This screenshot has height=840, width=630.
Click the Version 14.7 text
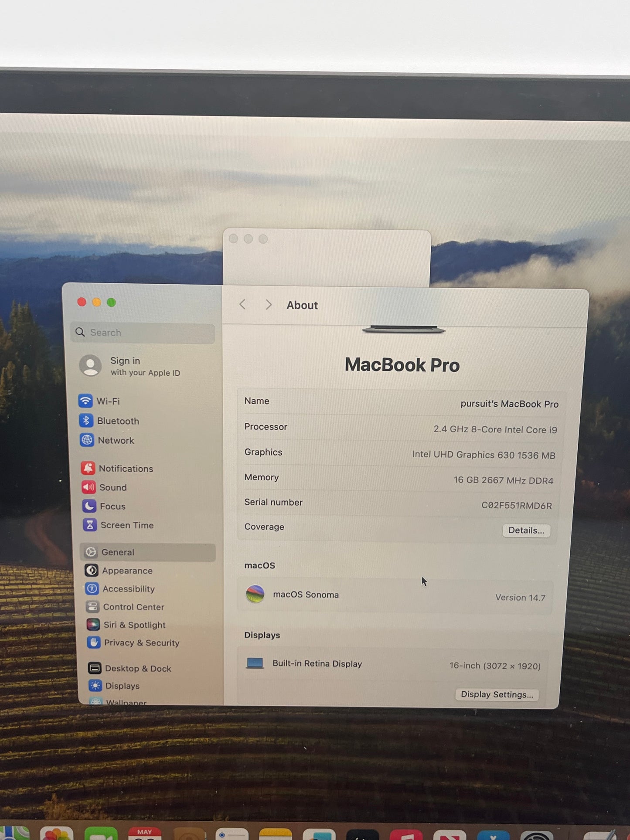(520, 598)
